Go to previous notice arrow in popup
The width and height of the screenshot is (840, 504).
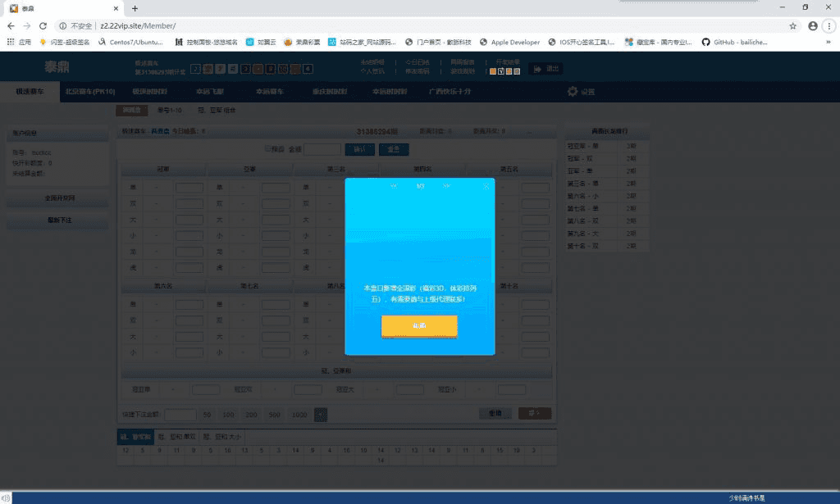click(x=394, y=186)
